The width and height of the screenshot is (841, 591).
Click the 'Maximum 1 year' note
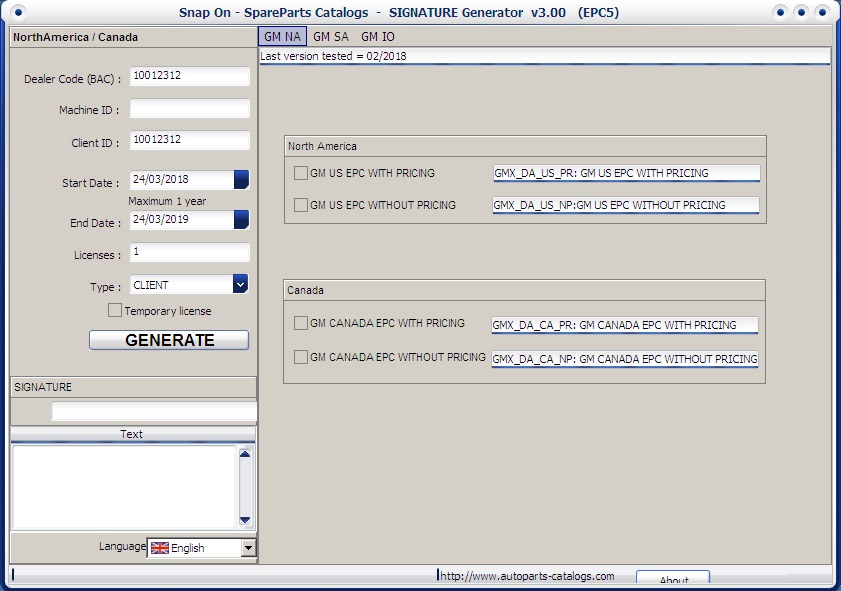[x=167, y=201]
